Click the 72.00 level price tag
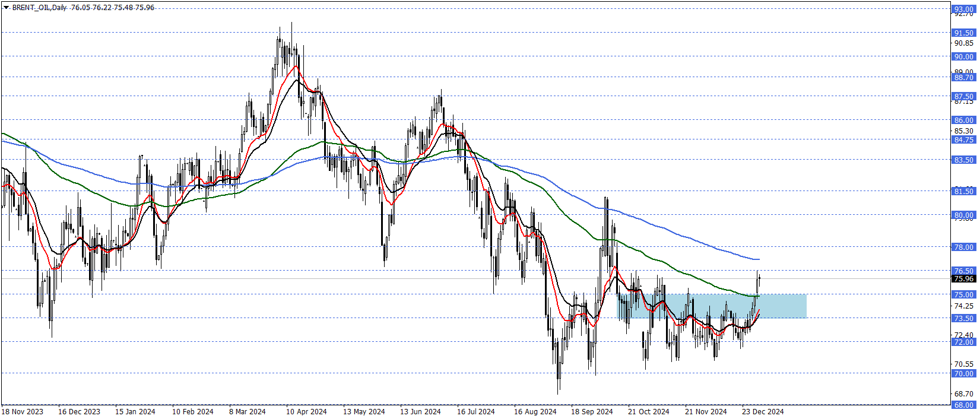This screenshot has width=980, height=419. point(963,342)
